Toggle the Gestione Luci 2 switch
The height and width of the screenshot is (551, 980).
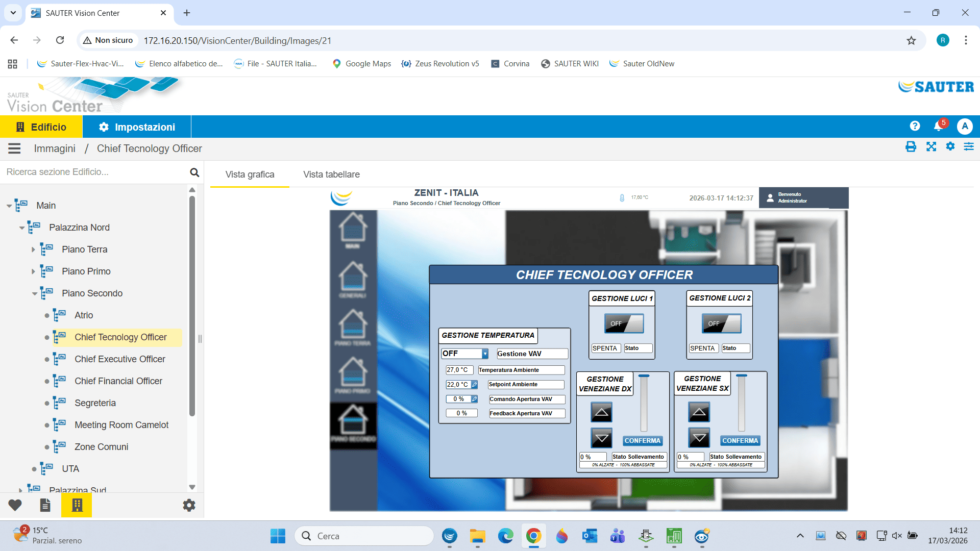point(721,323)
